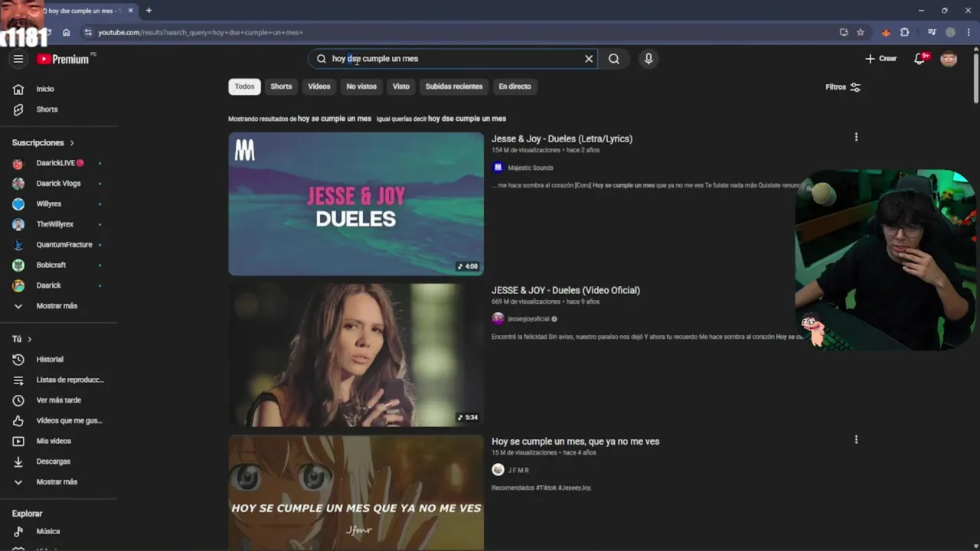Select the Todos filter chip

pos(244,86)
